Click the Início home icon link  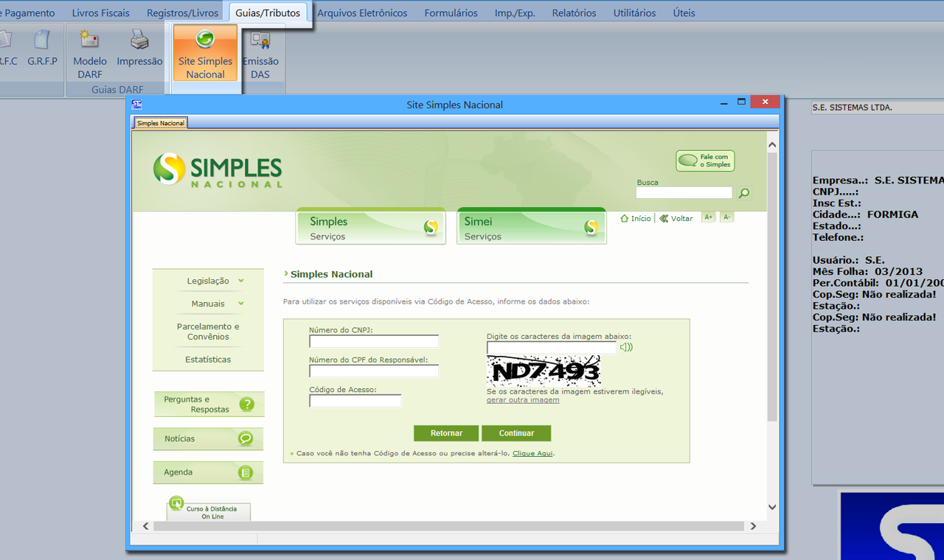tap(636, 218)
